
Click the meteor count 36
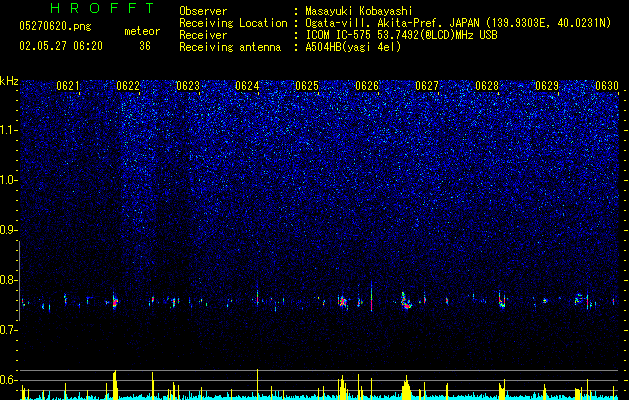pos(145,46)
